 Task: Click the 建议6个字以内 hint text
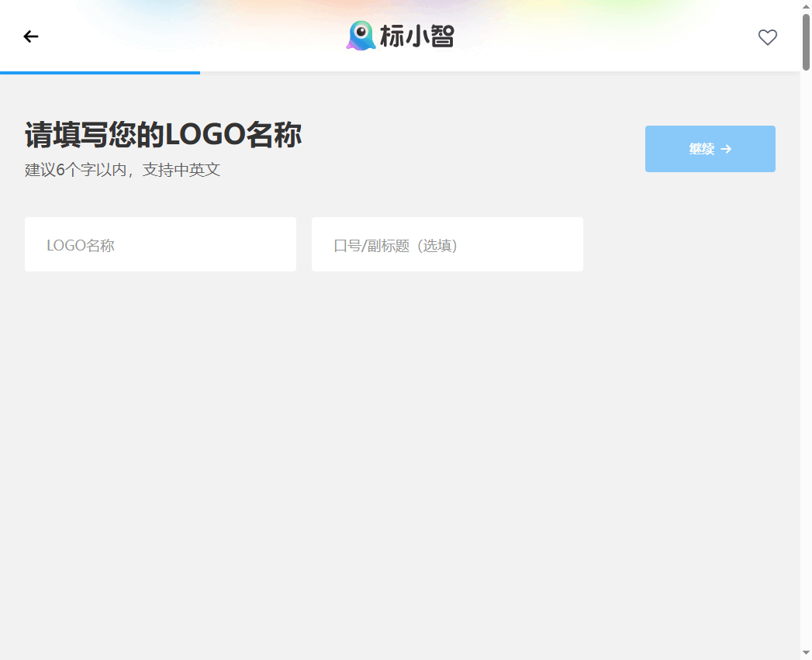click(x=123, y=170)
